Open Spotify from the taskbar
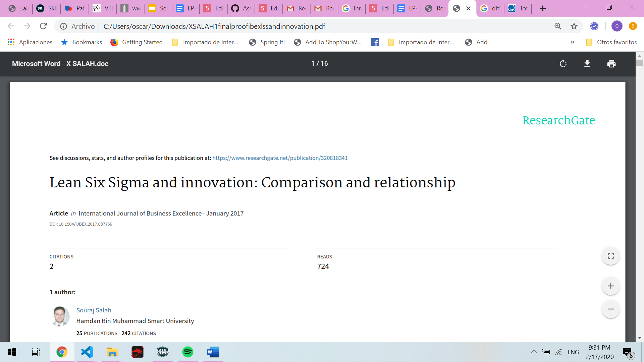The width and height of the screenshot is (644, 362). point(187,352)
